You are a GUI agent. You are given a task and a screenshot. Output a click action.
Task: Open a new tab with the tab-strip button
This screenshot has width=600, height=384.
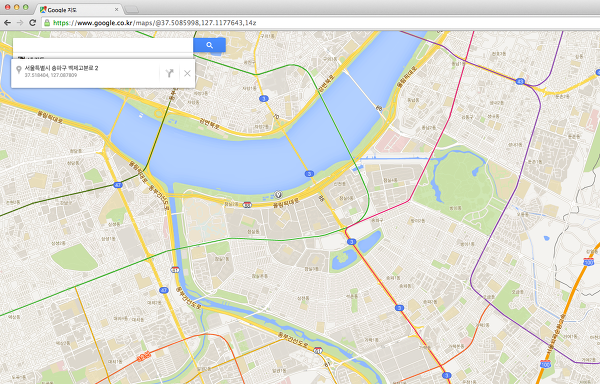[131, 9]
